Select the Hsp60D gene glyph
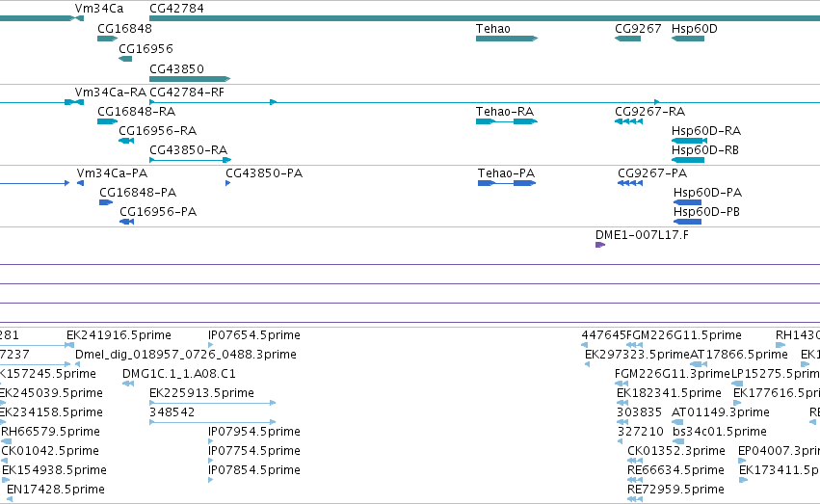820x504 pixels. [688, 39]
